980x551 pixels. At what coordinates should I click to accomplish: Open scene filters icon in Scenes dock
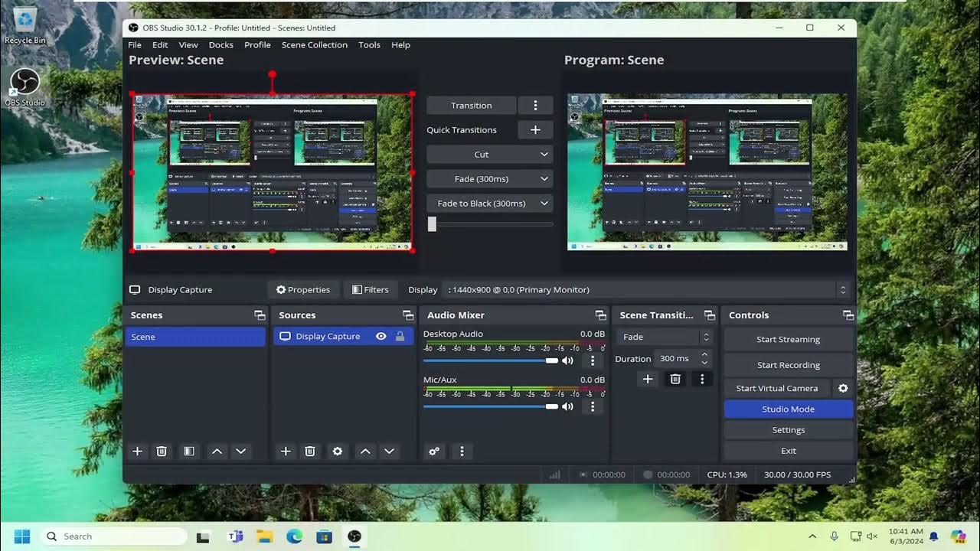tap(189, 452)
